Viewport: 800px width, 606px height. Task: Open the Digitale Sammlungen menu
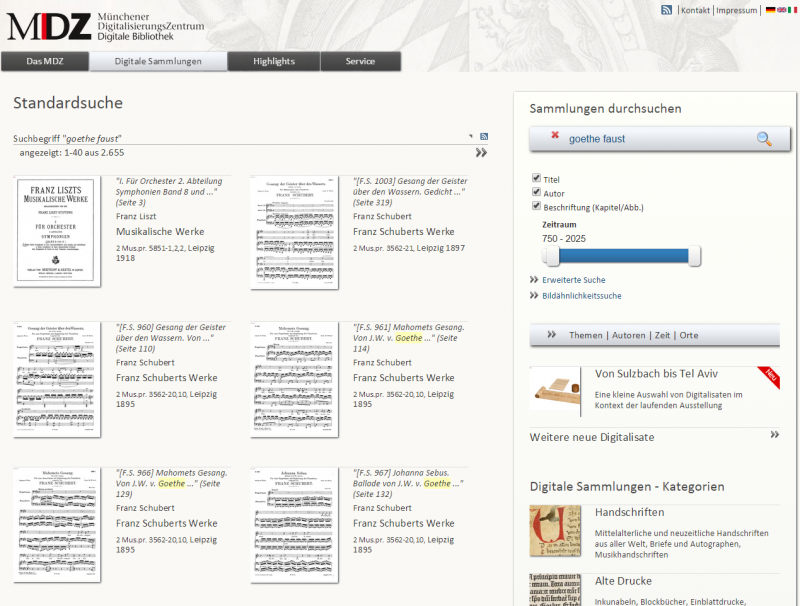[x=158, y=61]
